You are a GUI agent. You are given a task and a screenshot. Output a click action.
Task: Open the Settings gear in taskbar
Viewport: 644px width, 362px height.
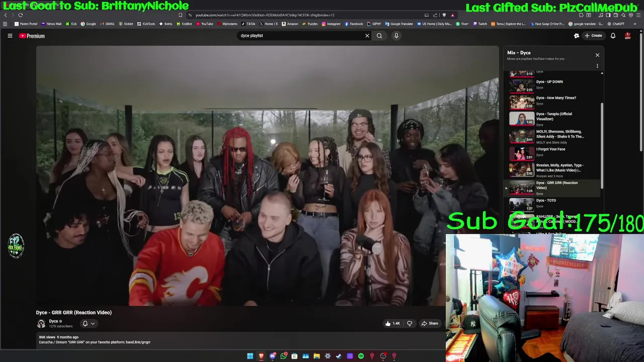pyautogui.click(x=328, y=356)
